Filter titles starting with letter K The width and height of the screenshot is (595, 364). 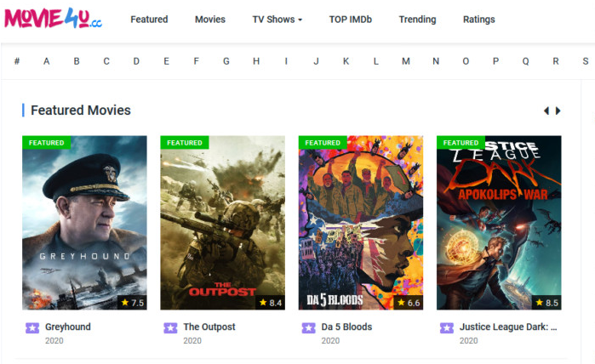click(x=346, y=61)
